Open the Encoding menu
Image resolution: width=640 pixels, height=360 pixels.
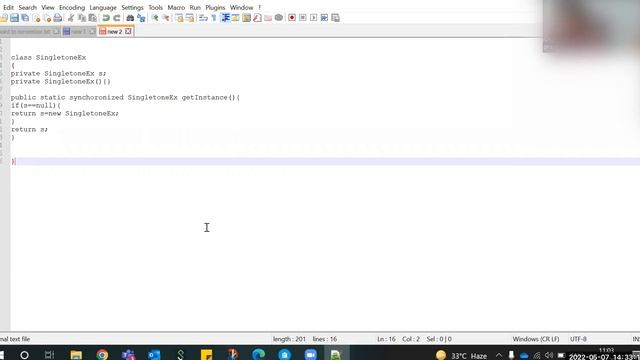tap(72, 7)
